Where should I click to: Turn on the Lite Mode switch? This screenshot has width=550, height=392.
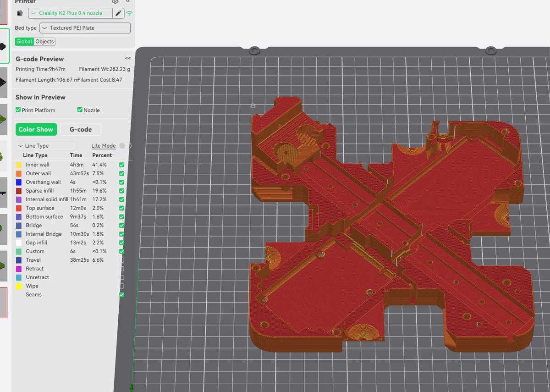[x=124, y=146]
